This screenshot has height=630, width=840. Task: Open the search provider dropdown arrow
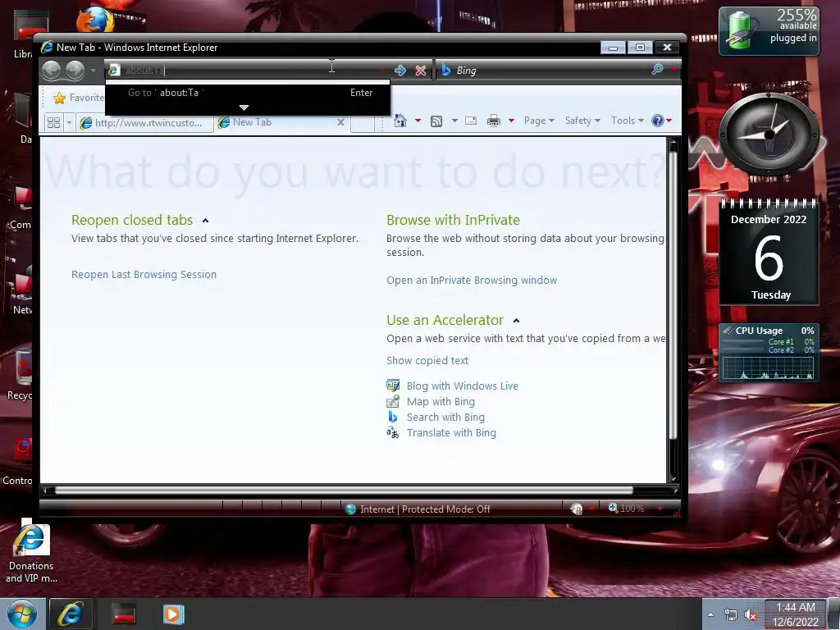[673, 69]
